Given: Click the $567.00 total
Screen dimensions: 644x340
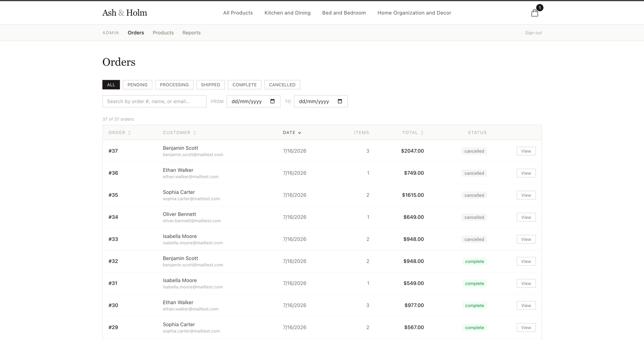Looking at the screenshot, I should 414,327.
